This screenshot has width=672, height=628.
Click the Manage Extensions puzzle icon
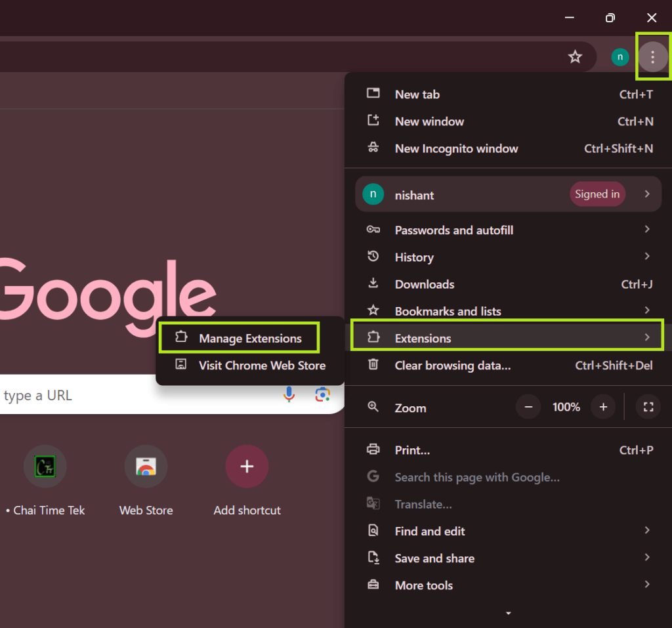181,337
